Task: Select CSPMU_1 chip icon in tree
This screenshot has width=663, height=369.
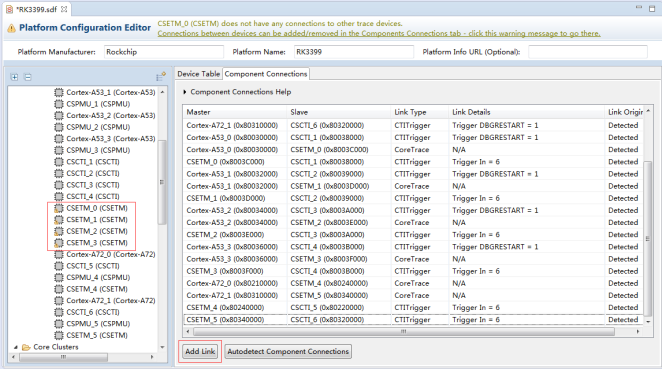Action: coord(59,104)
